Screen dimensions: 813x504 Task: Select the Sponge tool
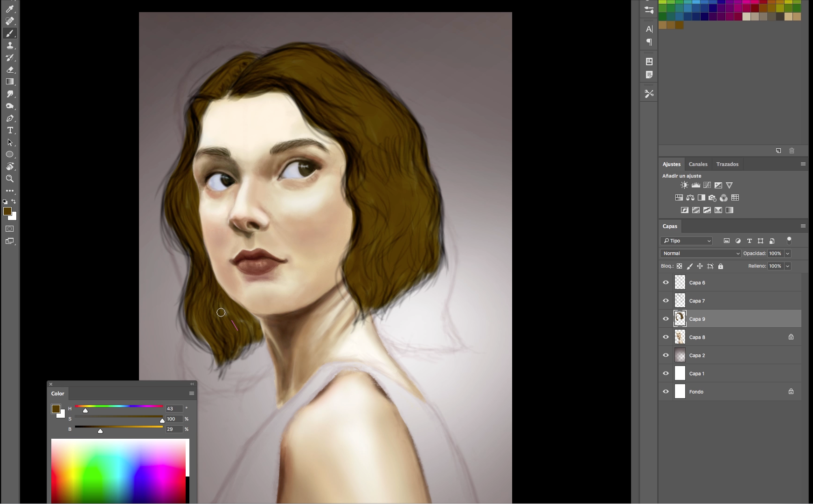10,106
